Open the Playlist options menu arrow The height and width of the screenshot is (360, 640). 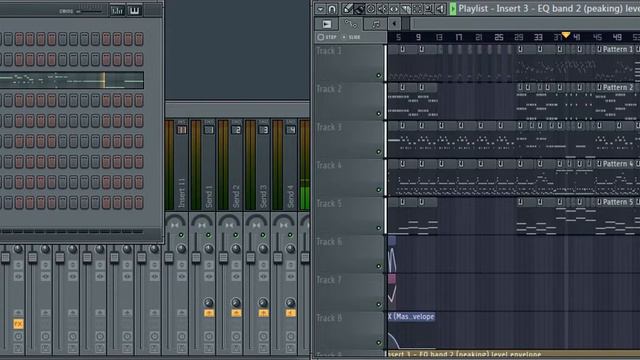click(x=320, y=9)
